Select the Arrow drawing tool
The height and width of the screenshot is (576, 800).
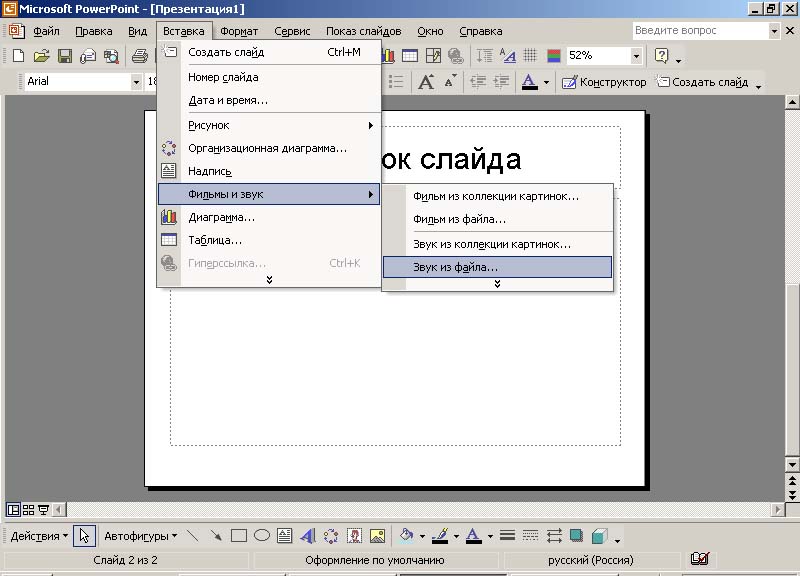[216, 536]
